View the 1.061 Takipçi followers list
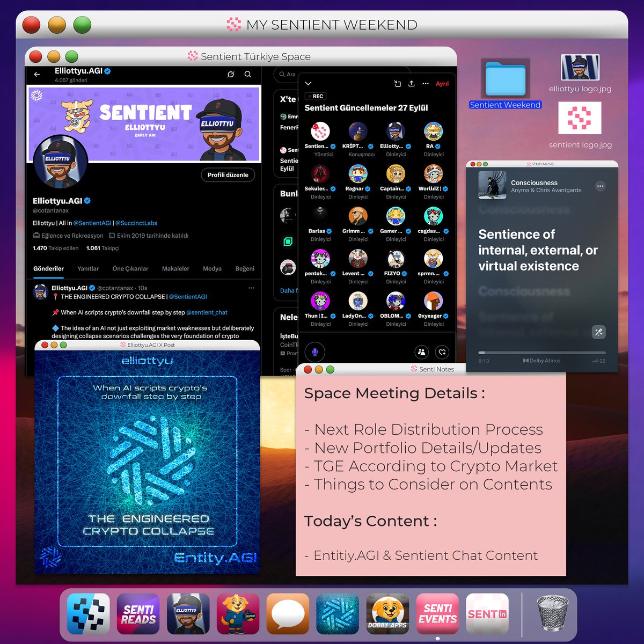The image size is (644, 644). click(103, 248)
